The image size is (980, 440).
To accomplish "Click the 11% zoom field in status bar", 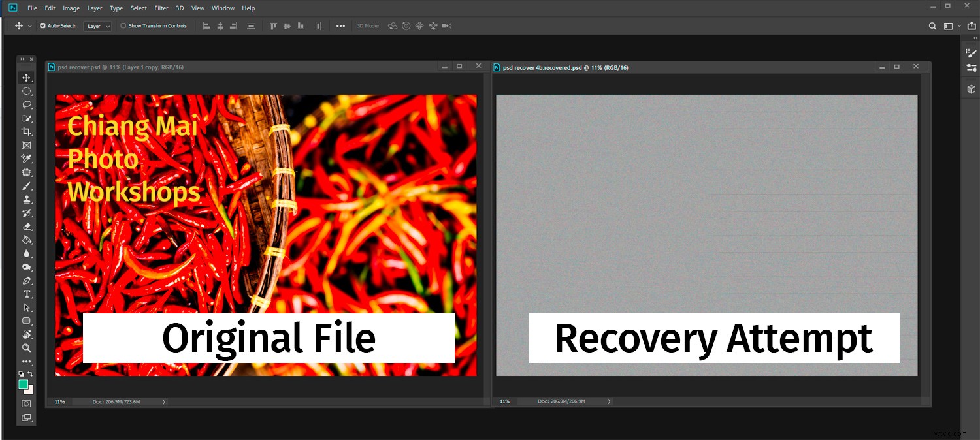I will pos(59,401).
